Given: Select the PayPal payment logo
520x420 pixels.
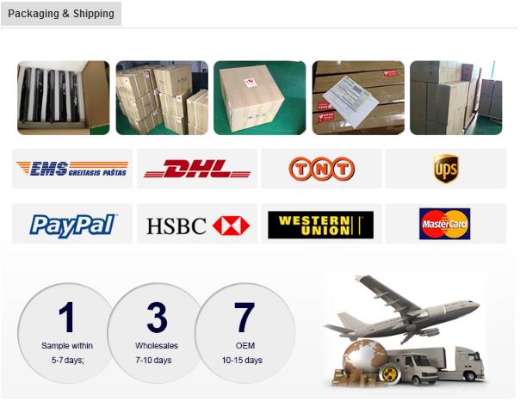Looking at the screenshot, I should (72, 225).
